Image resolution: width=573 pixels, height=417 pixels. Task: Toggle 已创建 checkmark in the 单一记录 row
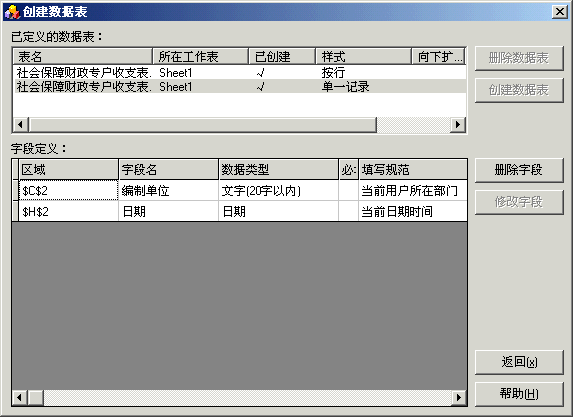click(261, 87)
